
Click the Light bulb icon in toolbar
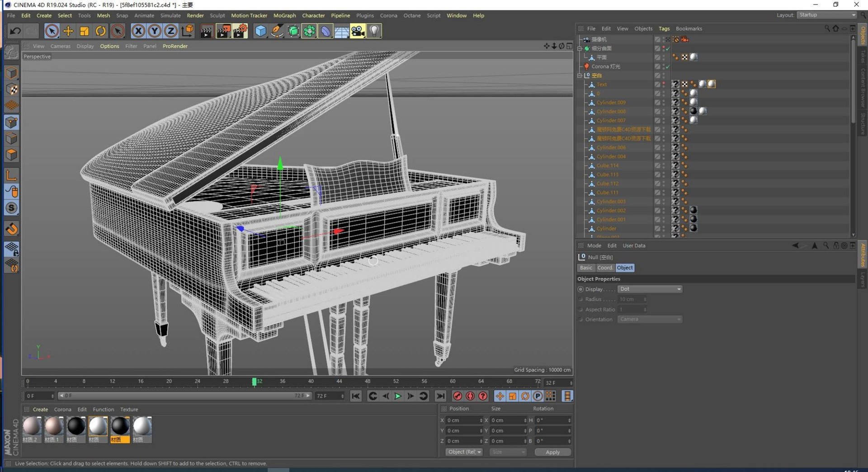(x=374, y=31)
